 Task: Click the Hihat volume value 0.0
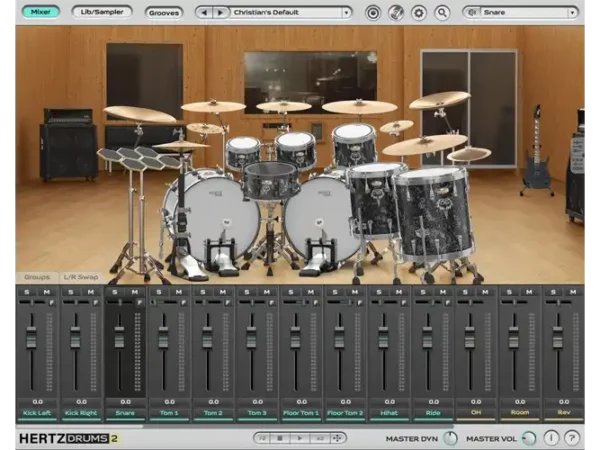(x=390, y=402)
